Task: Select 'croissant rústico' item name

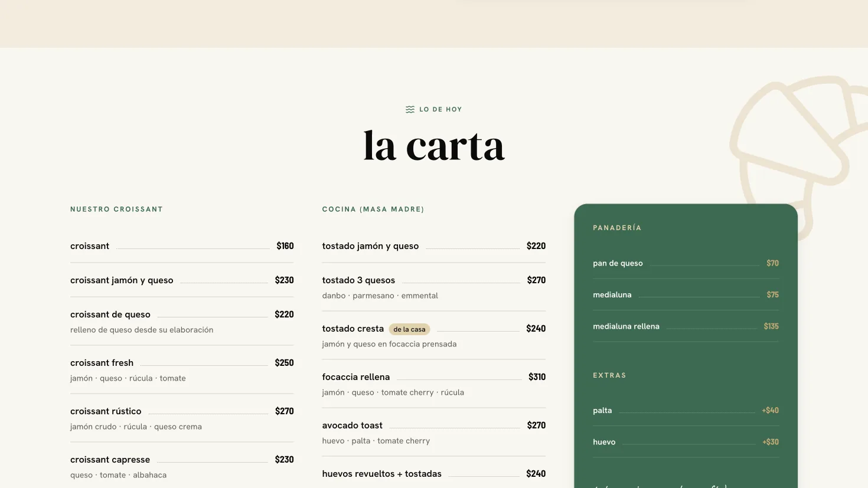Action: 106,411
